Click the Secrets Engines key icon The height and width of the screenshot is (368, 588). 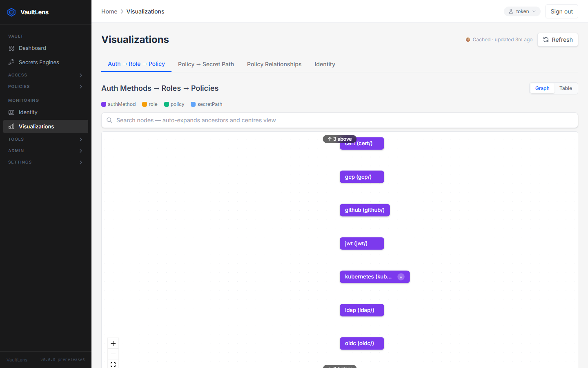coord(11,62)
